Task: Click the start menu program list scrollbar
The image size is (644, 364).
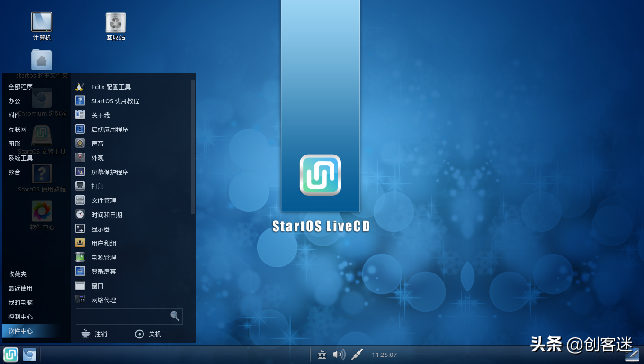Action: 193,147
